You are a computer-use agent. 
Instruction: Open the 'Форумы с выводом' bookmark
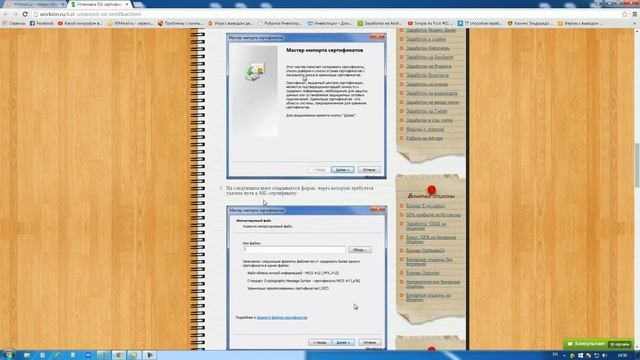point(580,23)
